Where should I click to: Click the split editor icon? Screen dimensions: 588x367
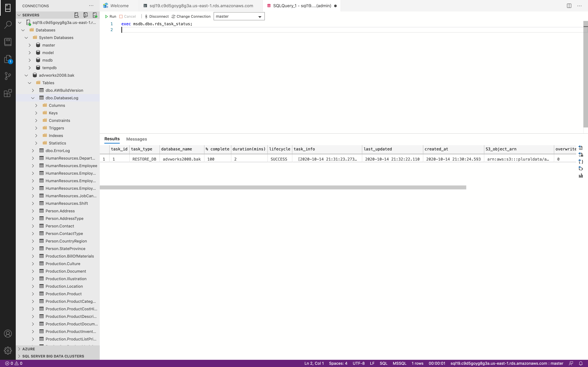[569, 6]
